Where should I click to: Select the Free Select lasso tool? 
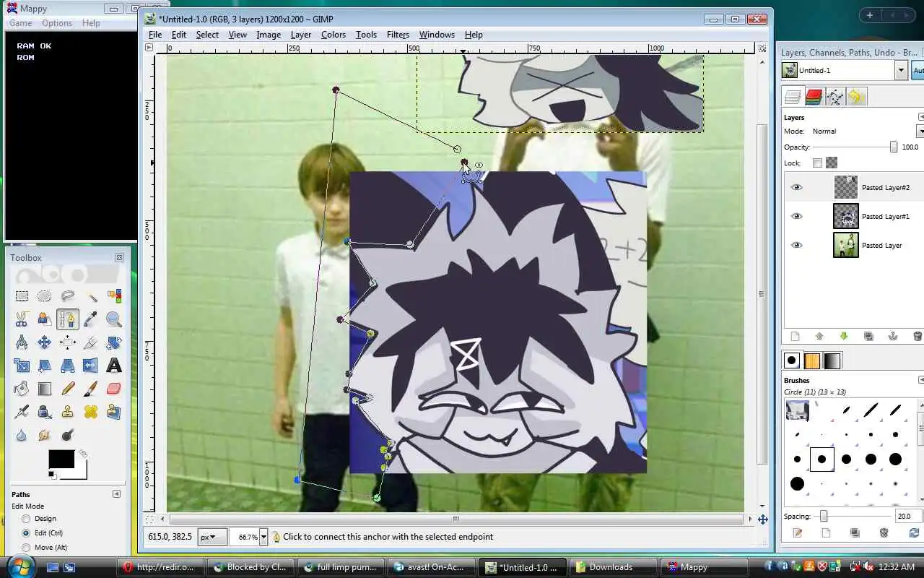[68, 296]
